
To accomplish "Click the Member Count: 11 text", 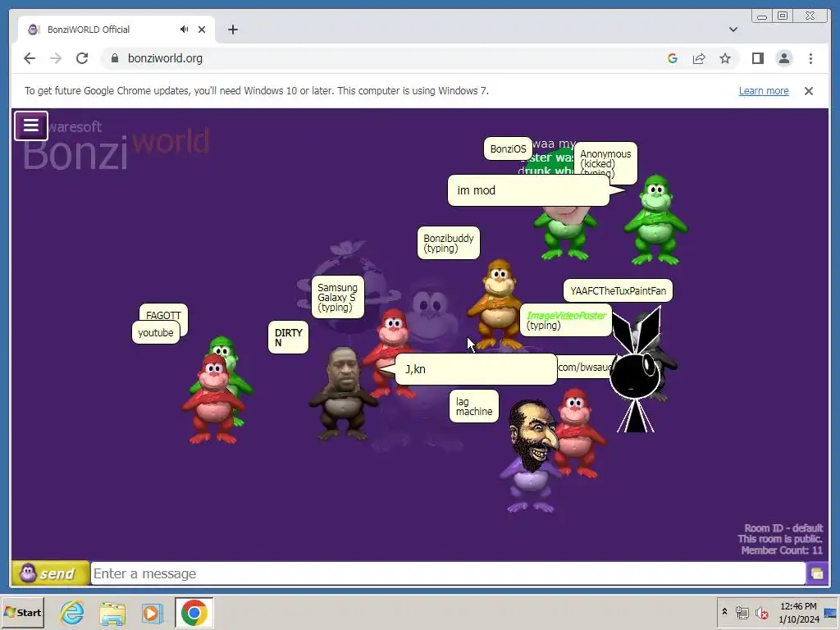I will [x=782, y=550].
